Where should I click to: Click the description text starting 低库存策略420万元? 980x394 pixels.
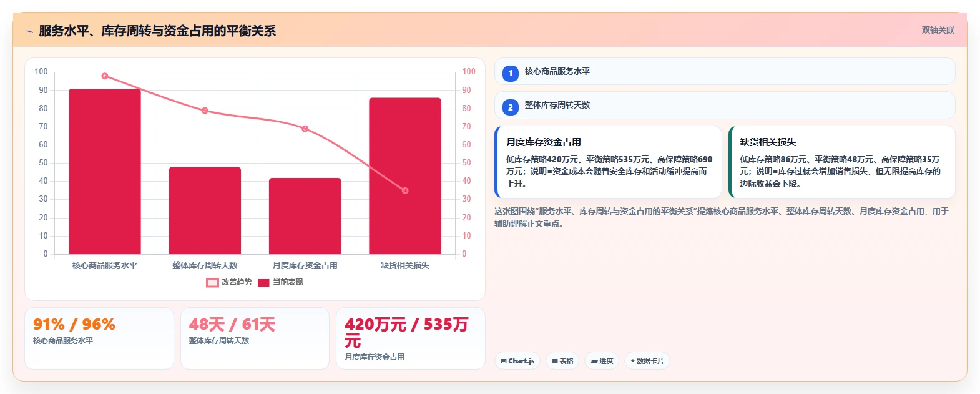(x=609, y=172)
